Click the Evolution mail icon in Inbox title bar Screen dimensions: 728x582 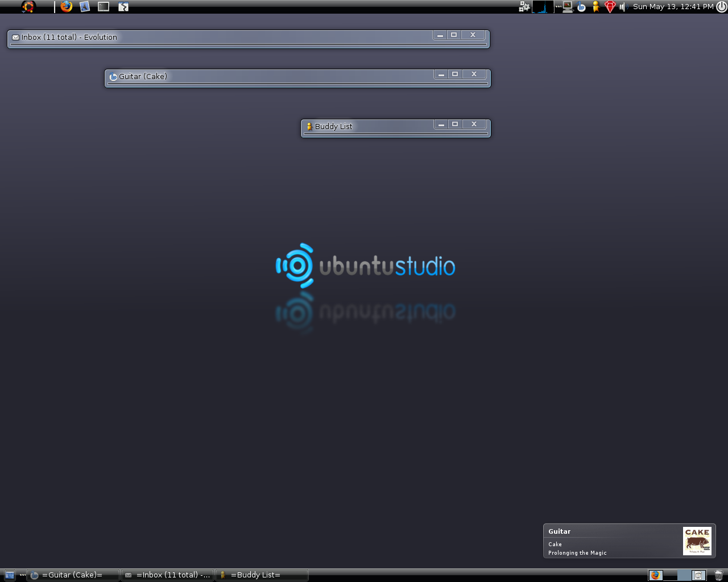[16, 38]
